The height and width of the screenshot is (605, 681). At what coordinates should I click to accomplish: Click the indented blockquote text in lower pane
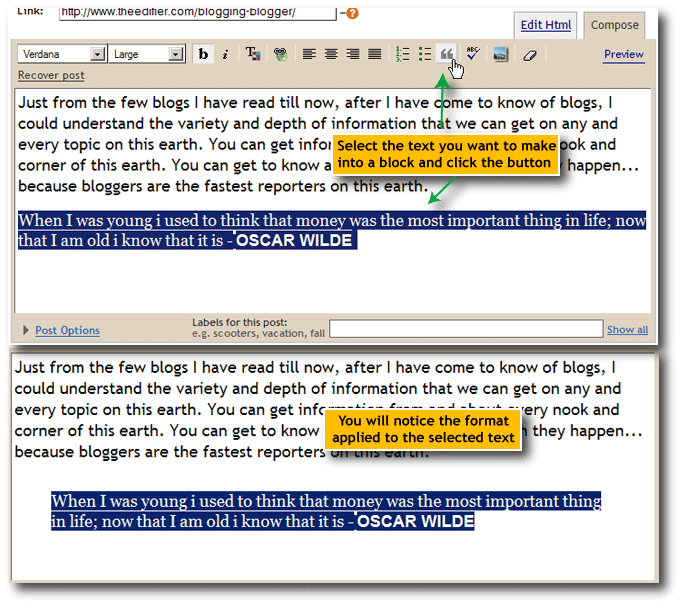pyautogui.click(x=326, y=511)
